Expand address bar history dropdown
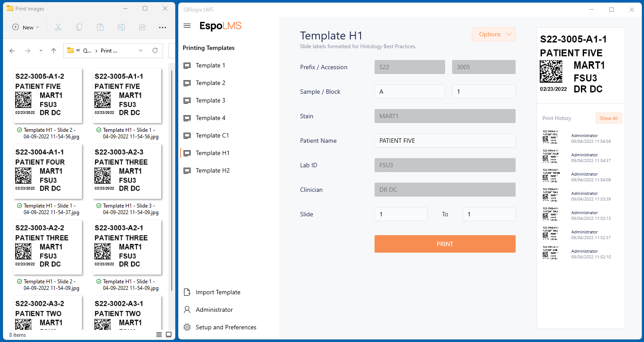644x342 pixels. tap(141, 51)
